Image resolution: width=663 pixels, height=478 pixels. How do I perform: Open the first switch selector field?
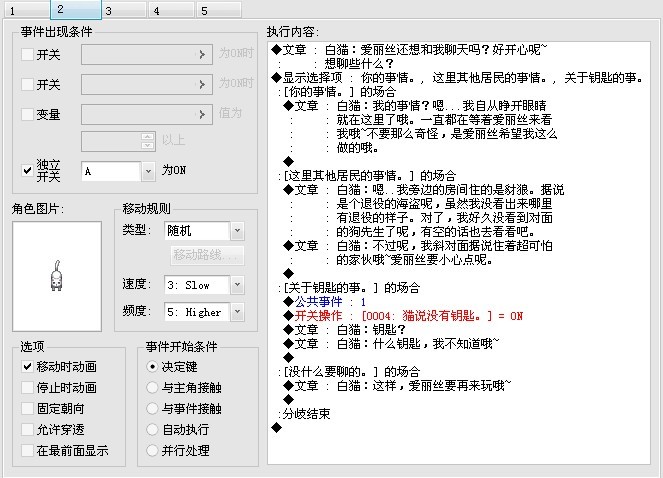point(147,54)
